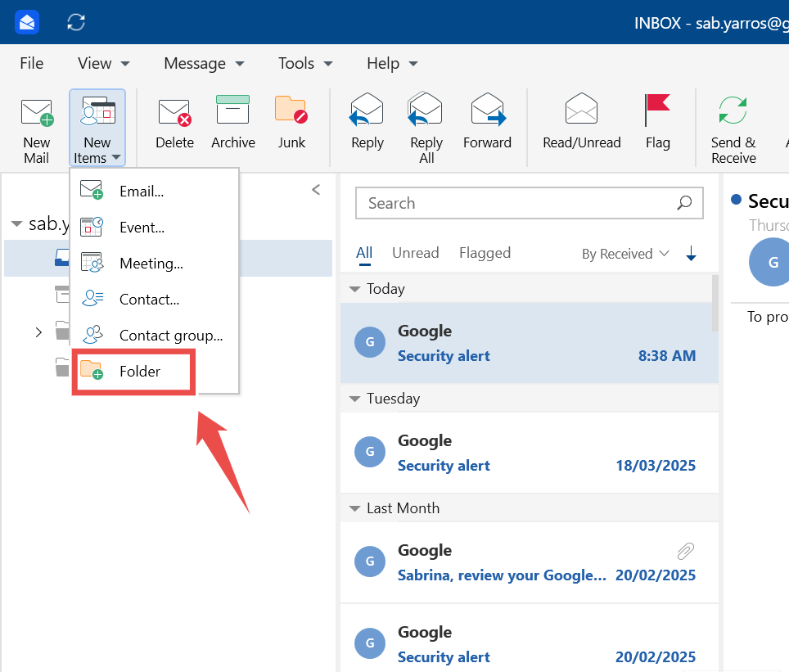Click Google avatar on 8:38 AM message
Viewport: 789px width, 672px height.
coord(370,342)
